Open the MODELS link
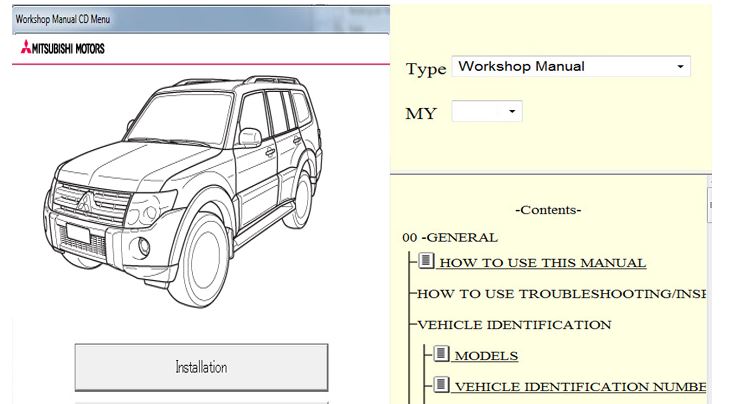 click(x=486, y=355)
